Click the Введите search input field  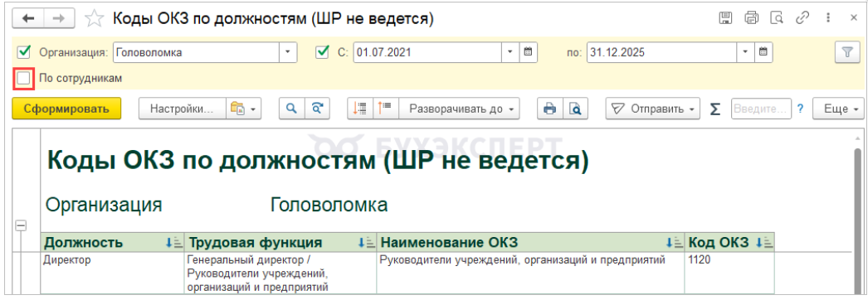click(762, 109)
